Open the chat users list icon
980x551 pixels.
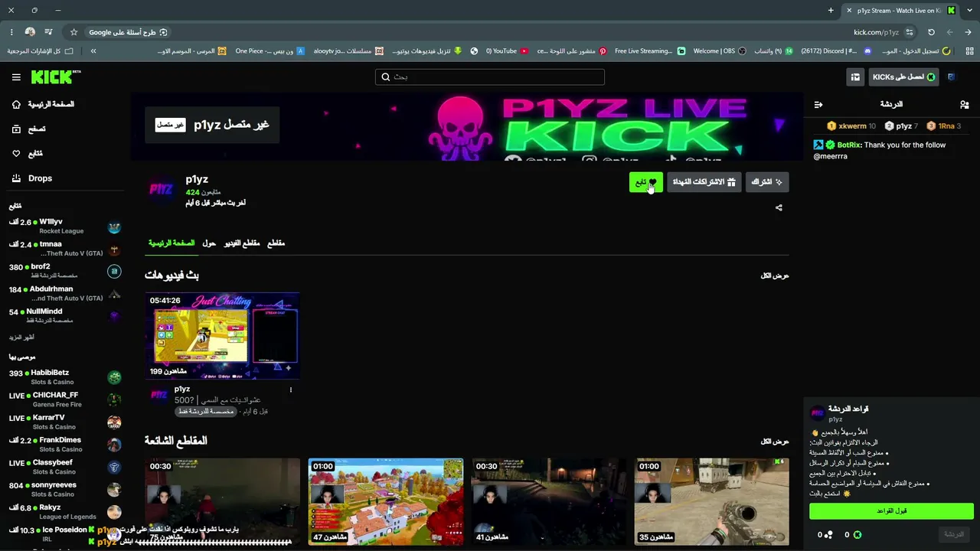pos(964,104)
